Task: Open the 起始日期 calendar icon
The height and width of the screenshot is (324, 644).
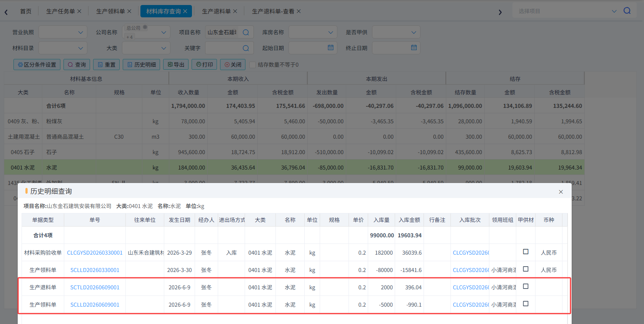Action: (330, 47)
